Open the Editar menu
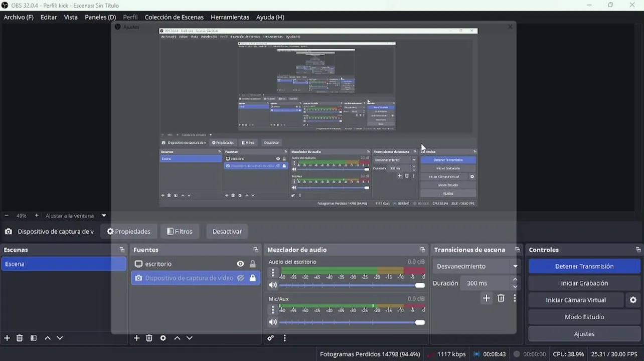 (49, 17)
